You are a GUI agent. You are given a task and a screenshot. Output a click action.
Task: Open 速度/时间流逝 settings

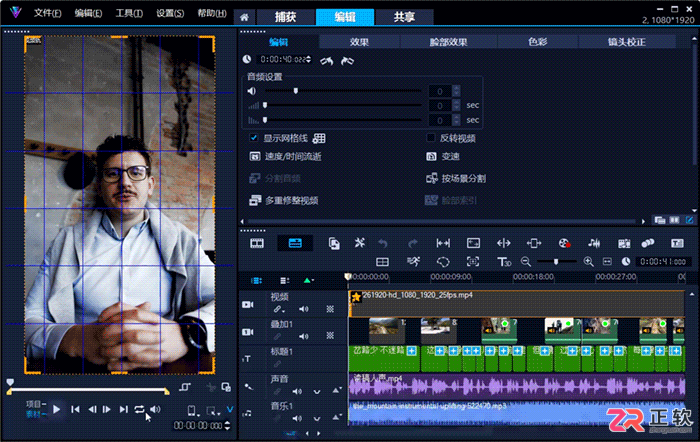tap(286, 156)
